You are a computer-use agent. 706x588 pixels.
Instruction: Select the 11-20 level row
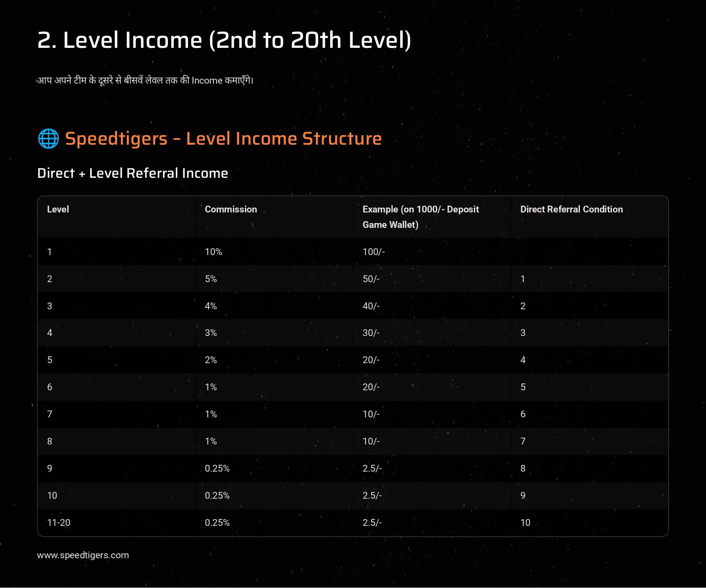point(353,523)
